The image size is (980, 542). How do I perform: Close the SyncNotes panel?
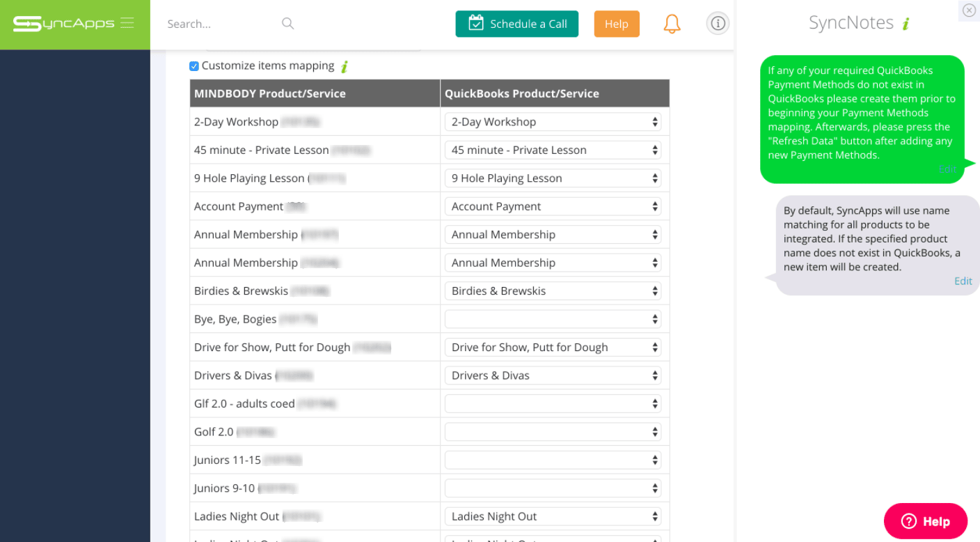[x=969, y=10]
